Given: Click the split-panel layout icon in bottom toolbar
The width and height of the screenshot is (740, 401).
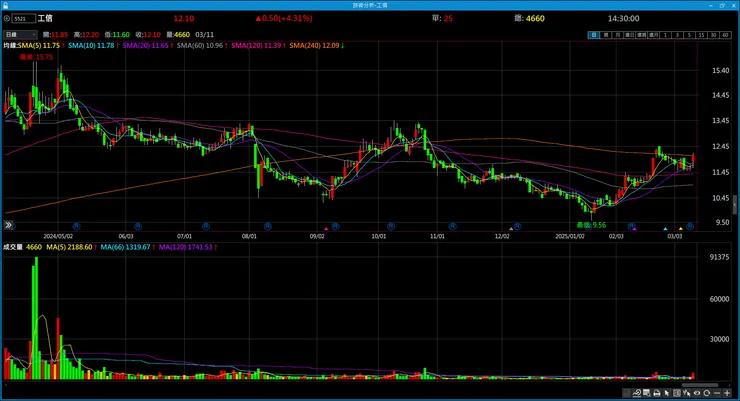Looking at the screenshot, I should [677, 393].
